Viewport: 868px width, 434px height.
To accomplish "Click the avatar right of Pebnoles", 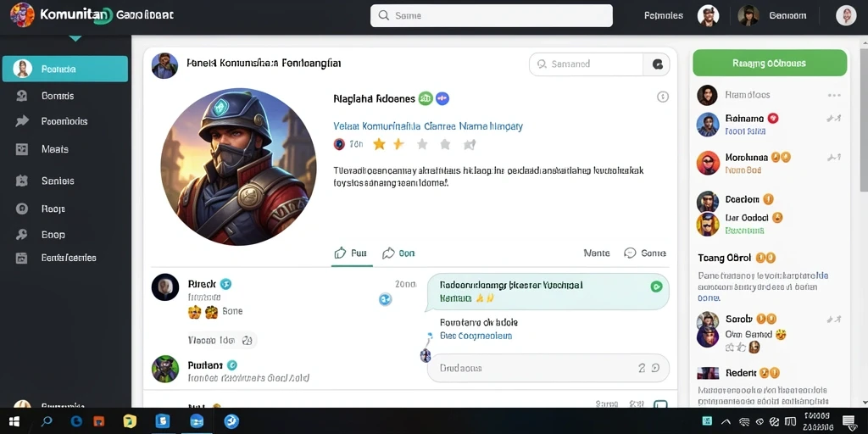I will pyautogui.click(x=708, y=15).
